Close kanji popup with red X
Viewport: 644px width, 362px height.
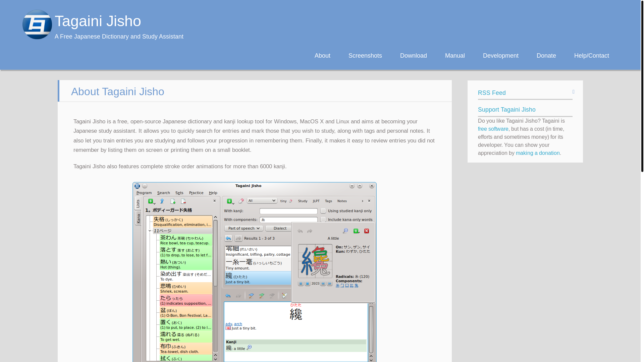coord(367,231)
